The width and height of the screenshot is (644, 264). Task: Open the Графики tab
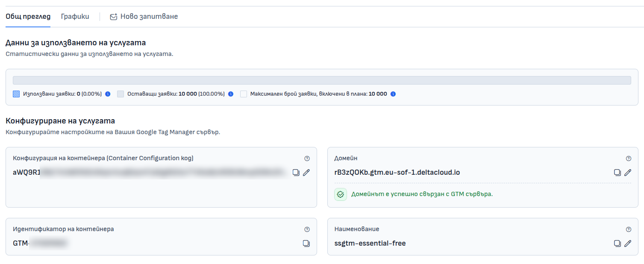pyautogui.click(x=75, y=17)
